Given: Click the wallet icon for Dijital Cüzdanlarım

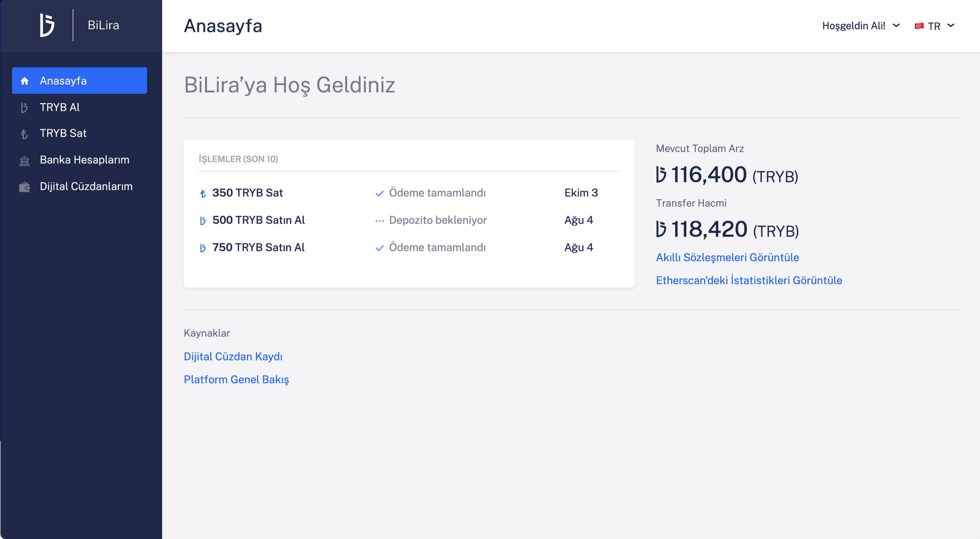Looking at the screenshot, I should pos(25,187).
